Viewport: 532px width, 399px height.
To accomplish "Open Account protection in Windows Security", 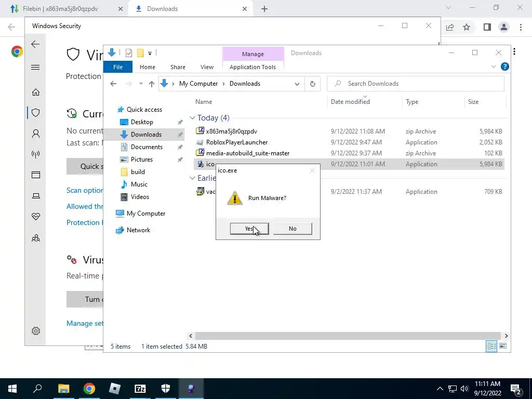I will tap(36, 134).
